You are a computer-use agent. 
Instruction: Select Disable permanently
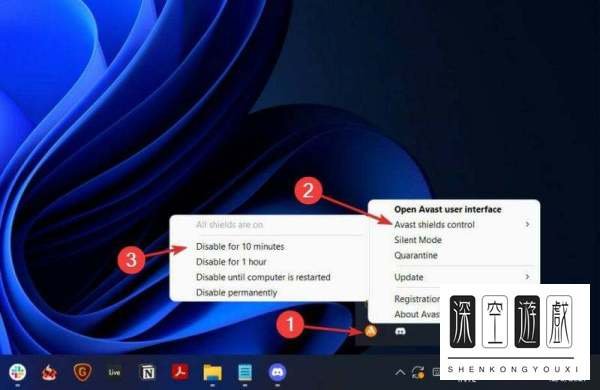(x=236, y=292)
